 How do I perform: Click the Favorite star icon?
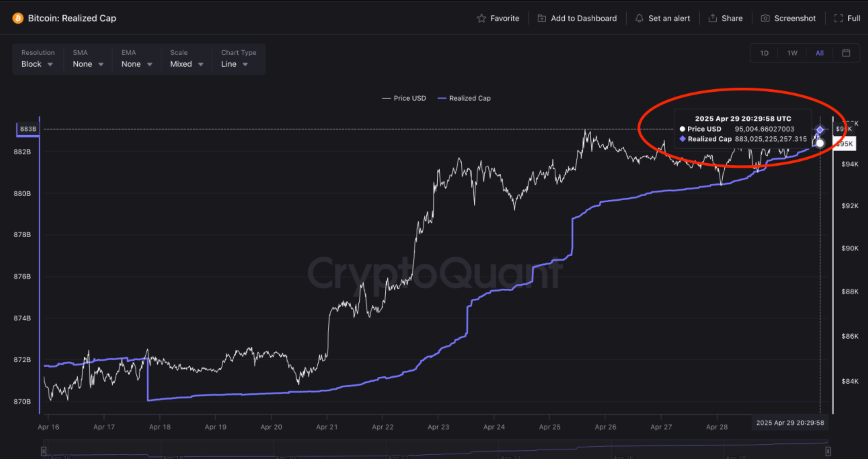(x=481, y=18)
